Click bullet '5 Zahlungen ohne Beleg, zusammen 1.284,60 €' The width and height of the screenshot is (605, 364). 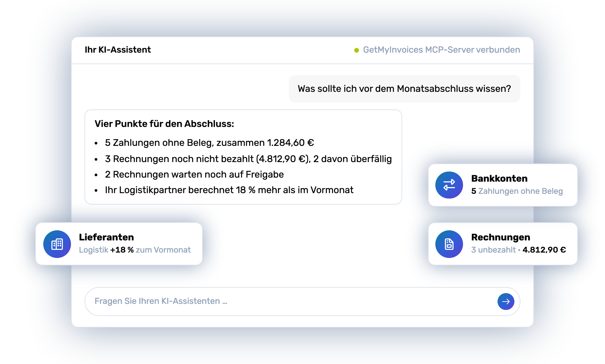coord(210,142)
